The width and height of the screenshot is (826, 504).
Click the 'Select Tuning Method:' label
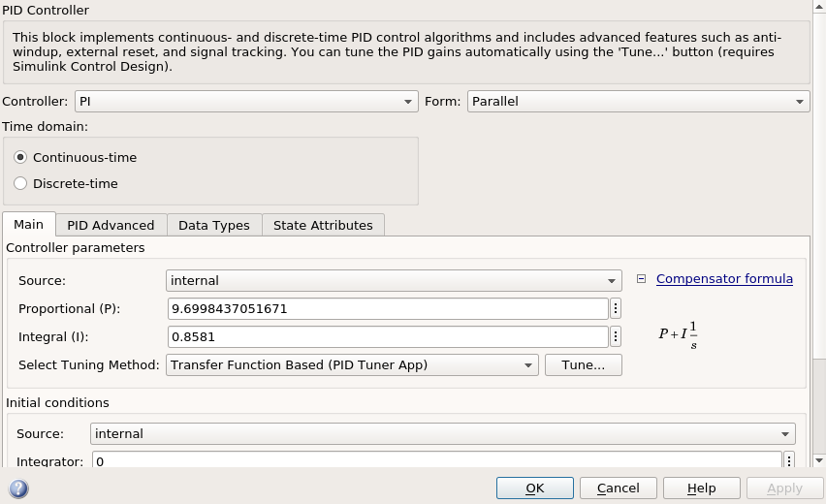coord(89,365)
